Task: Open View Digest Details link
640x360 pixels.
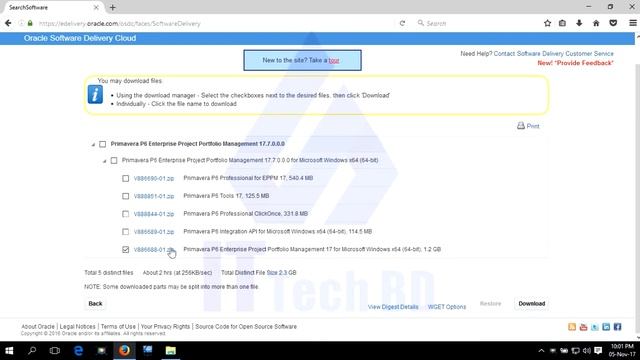Action: click(393, 307)
